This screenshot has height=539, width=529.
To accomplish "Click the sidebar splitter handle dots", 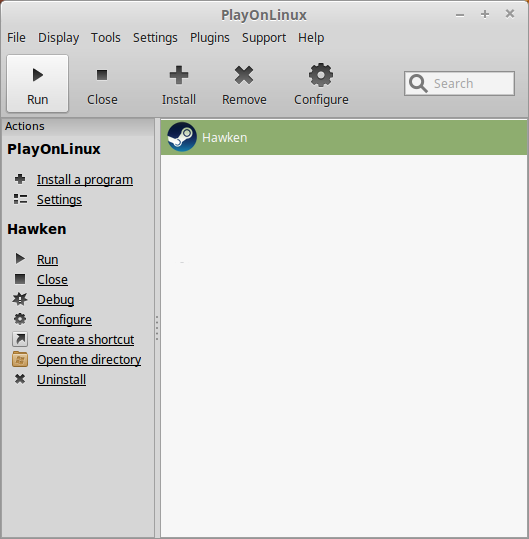I will coord(157,328).
